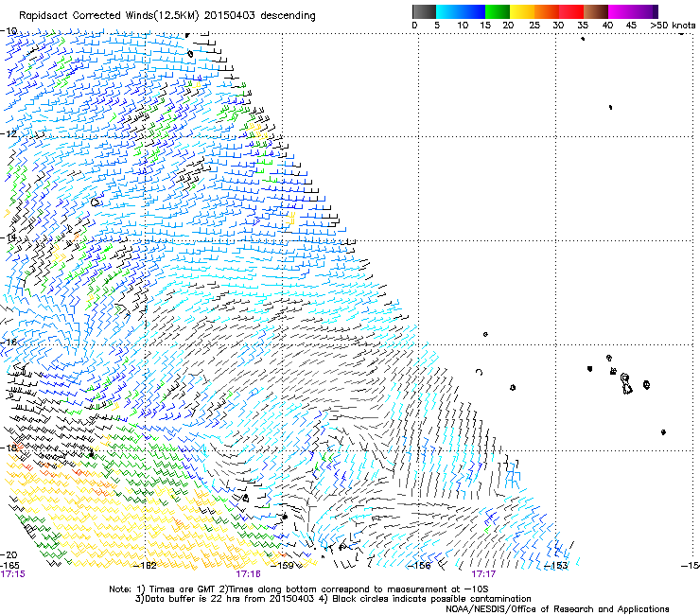Click the purple time label "17:17"
Viewport: 700px width, 615px height.
pos(483,574)
